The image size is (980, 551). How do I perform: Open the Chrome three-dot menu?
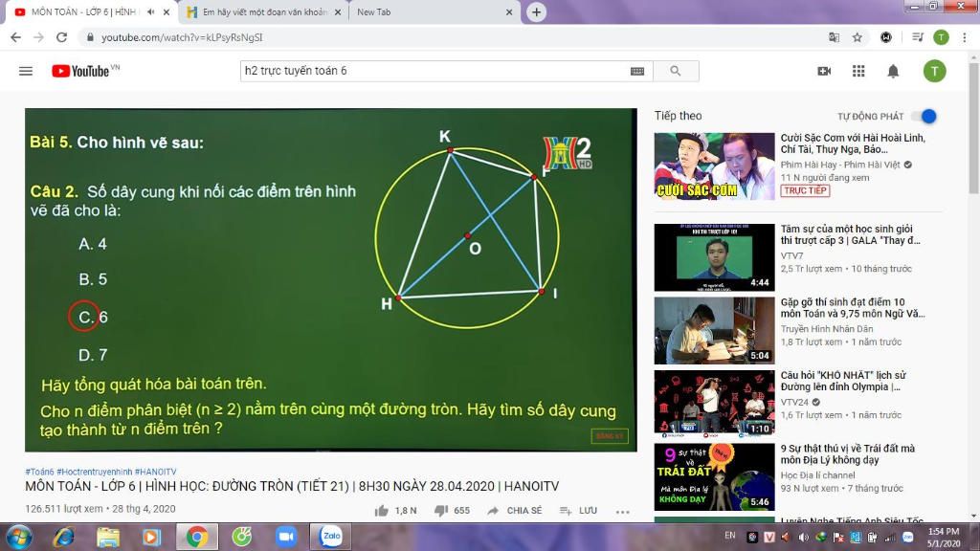click(965, 37)
